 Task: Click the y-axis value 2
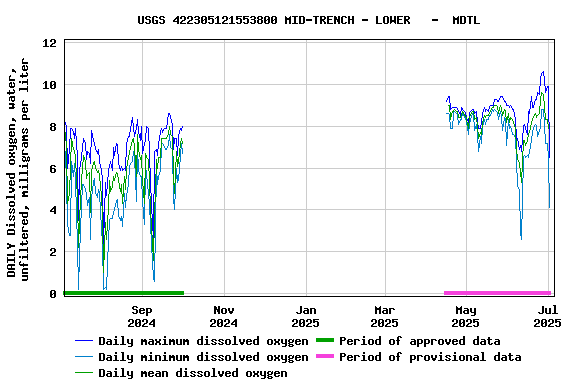53,252
